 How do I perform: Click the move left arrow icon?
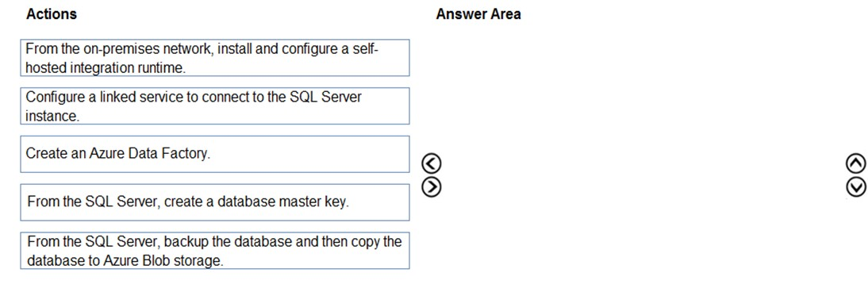tap(432, 163)
